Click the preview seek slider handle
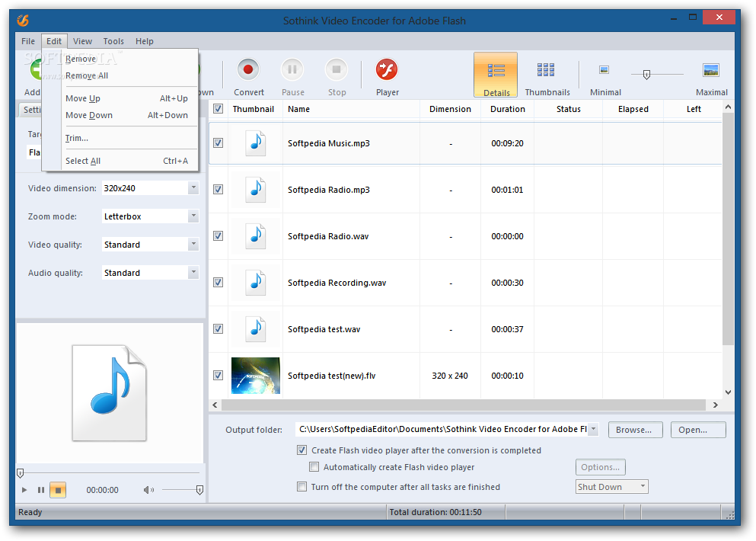Screen dimensions: 756x541 [x=21, y=473]
